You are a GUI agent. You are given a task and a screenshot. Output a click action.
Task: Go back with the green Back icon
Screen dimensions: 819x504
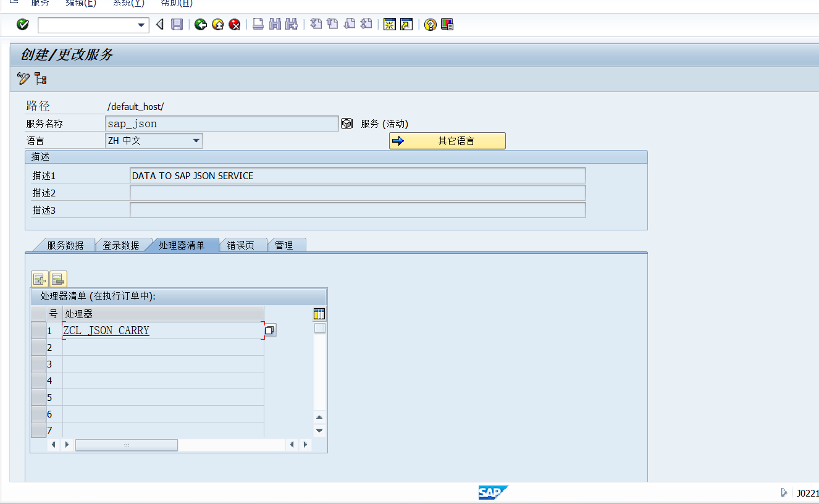click(x=200, y=25)
